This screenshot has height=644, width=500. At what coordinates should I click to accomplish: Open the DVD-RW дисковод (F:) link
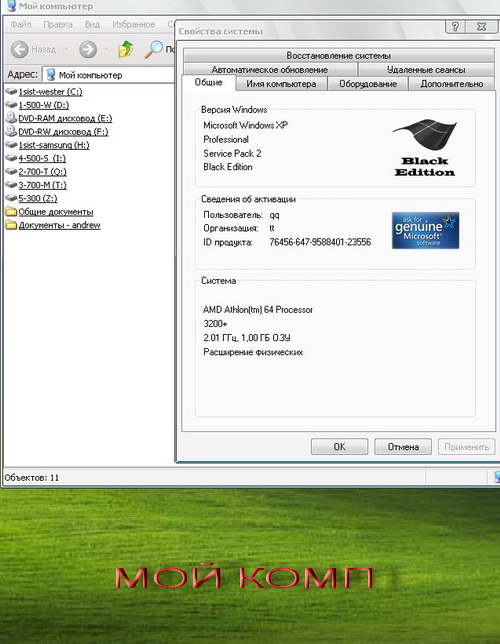tap(63, 131)
